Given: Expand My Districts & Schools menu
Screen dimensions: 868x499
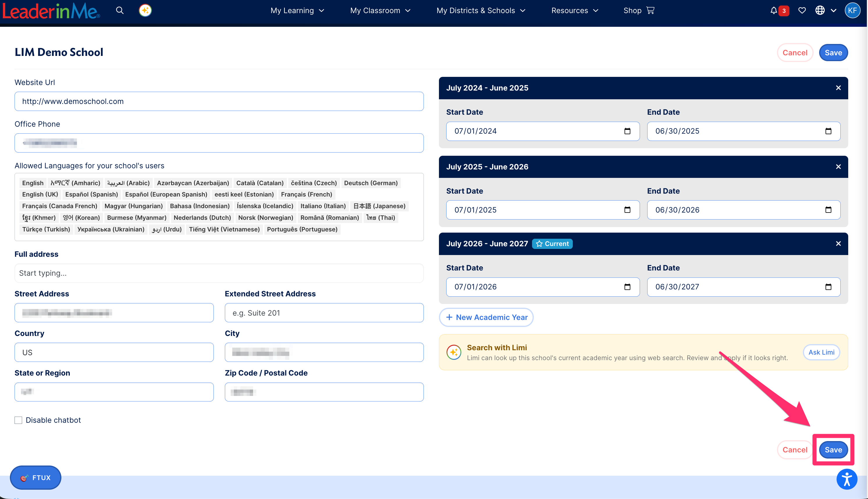Looking at the screenshot, I should point(481,10).
